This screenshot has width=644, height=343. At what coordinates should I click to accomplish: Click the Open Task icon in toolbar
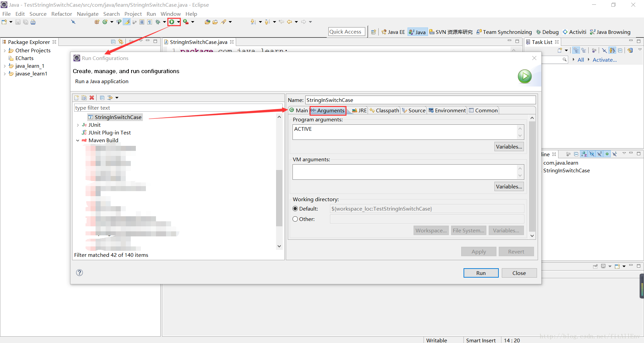215,22
